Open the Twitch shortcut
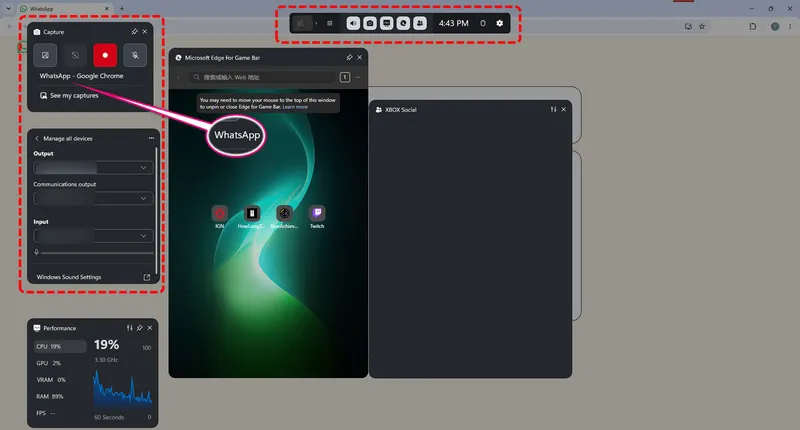800x430 pixels. 317,217
